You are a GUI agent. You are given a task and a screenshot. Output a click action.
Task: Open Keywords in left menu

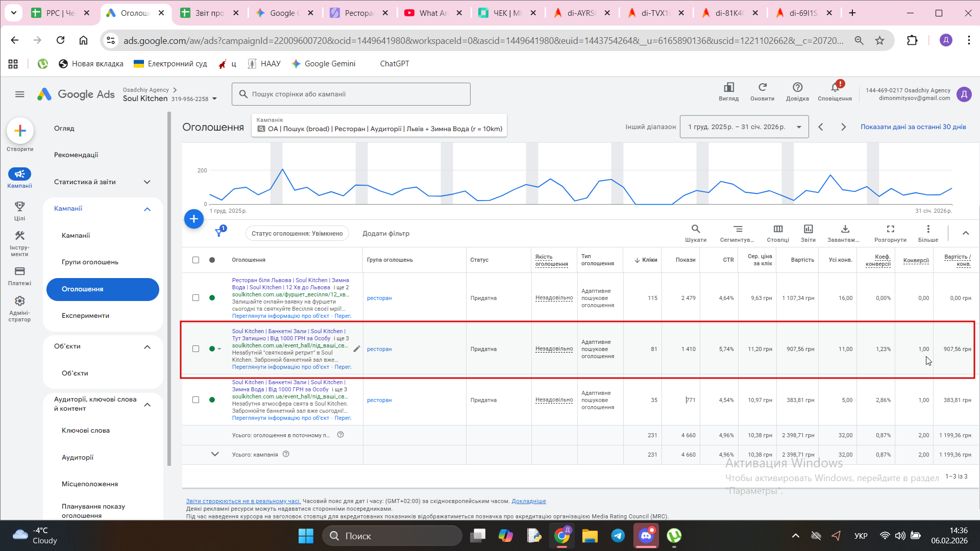coord(86,431)
